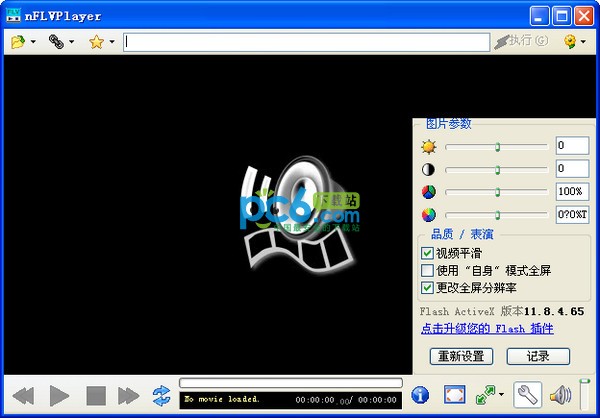Click the 执行 (G) go button
The image size is (600, 418).
[x=521, y=41]
